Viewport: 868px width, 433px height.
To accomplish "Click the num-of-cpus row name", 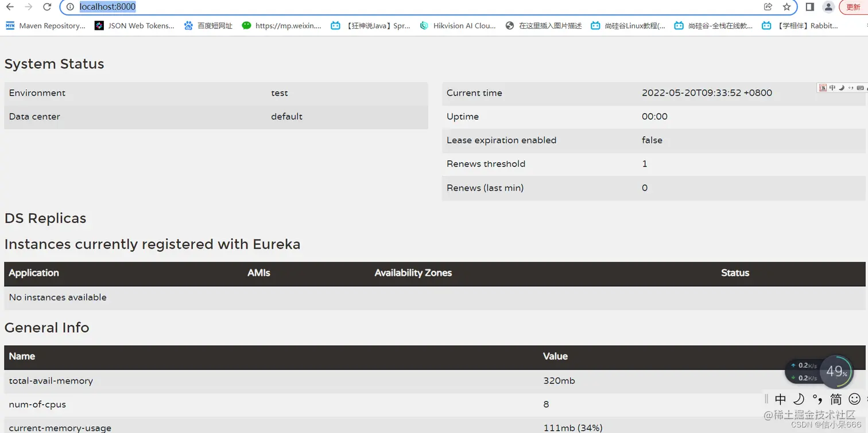I will click(37, 404).
